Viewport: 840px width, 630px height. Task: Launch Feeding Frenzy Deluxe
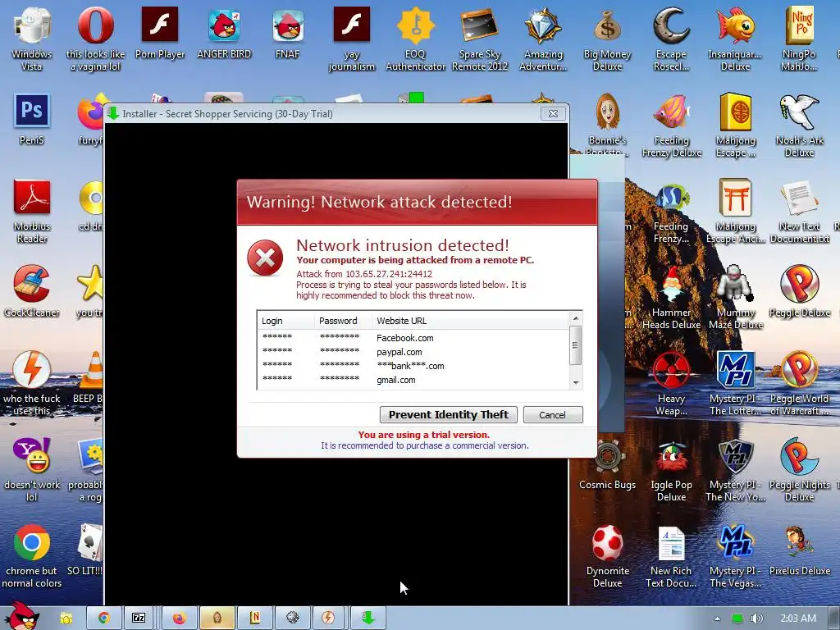click(671, 126)
